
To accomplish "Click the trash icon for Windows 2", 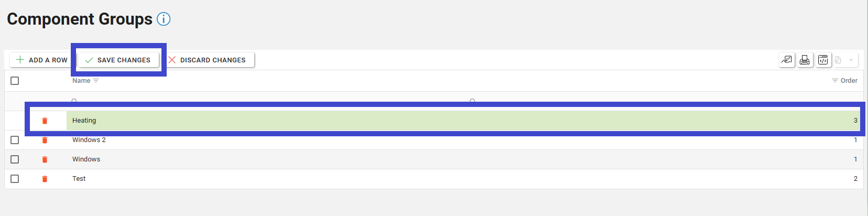I will [45, 140].
